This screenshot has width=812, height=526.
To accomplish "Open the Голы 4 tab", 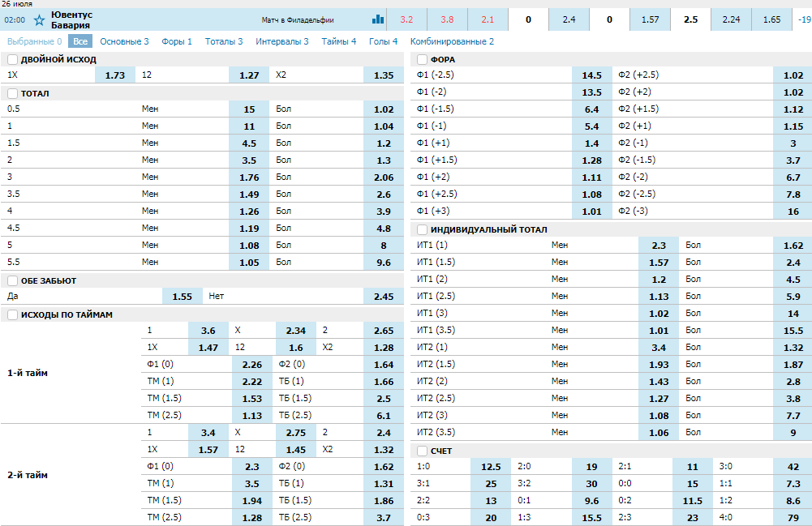I will click(x=383, y=41).
